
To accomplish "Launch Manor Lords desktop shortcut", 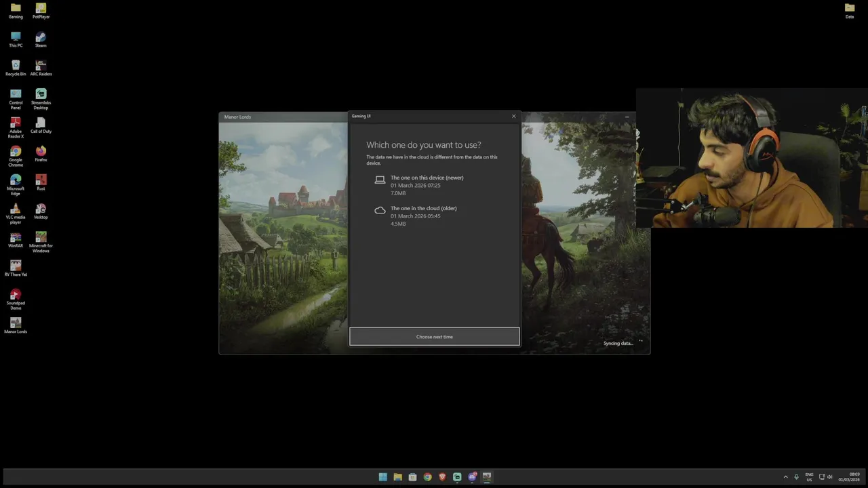I will click(x=16, y=325).
